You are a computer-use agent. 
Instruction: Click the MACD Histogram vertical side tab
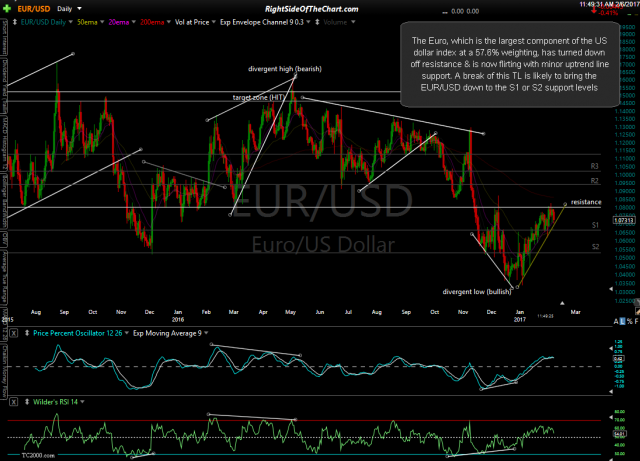pyautogui.click(x=5, y=144)
